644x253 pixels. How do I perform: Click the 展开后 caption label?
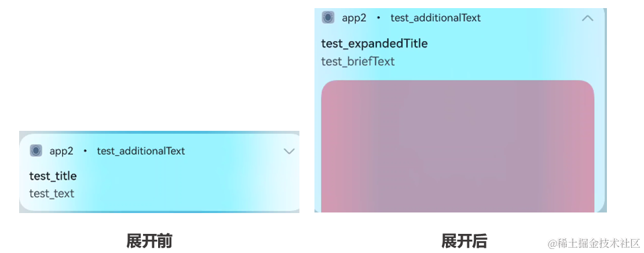point(464,240)
